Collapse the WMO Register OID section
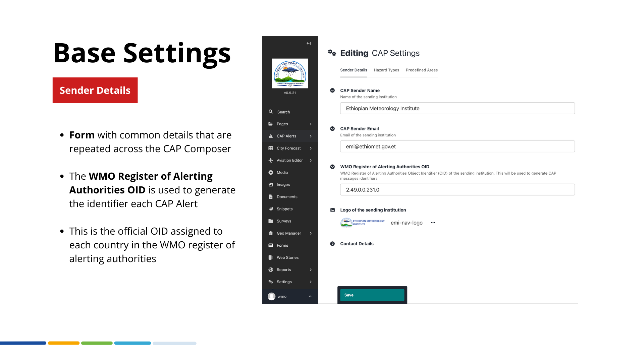644x362 pixels. click(x=332, y=167)
